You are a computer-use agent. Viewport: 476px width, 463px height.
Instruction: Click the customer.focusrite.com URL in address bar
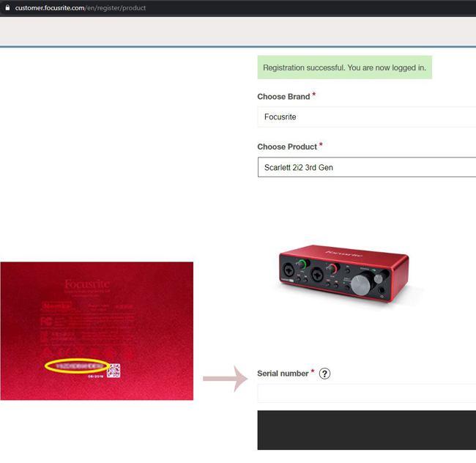pyautogui.click(x=81, y=8)
